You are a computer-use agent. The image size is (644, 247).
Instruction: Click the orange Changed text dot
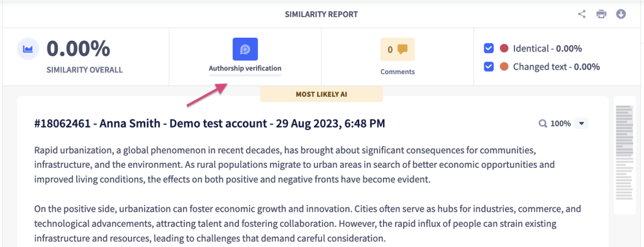[504, 67]
